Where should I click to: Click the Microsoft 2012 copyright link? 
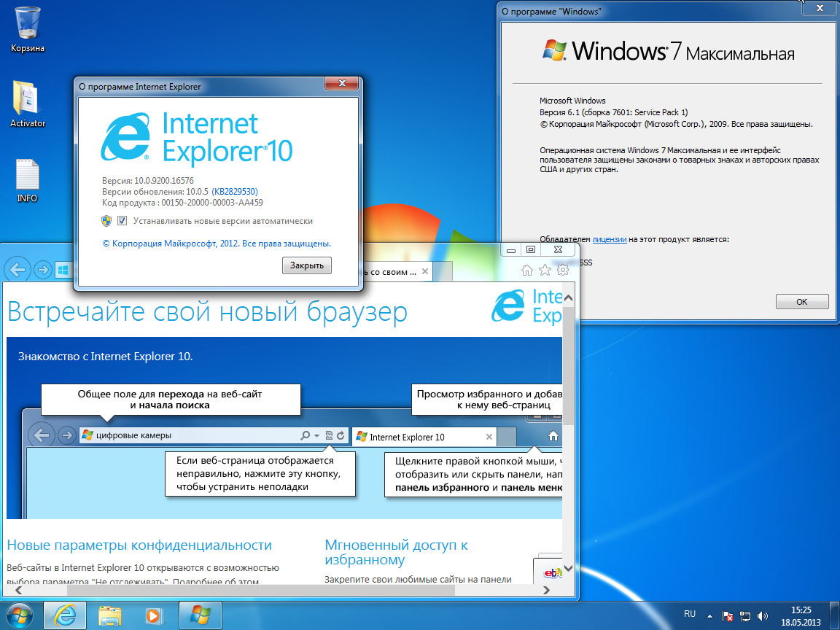click(x=217, y=244)
